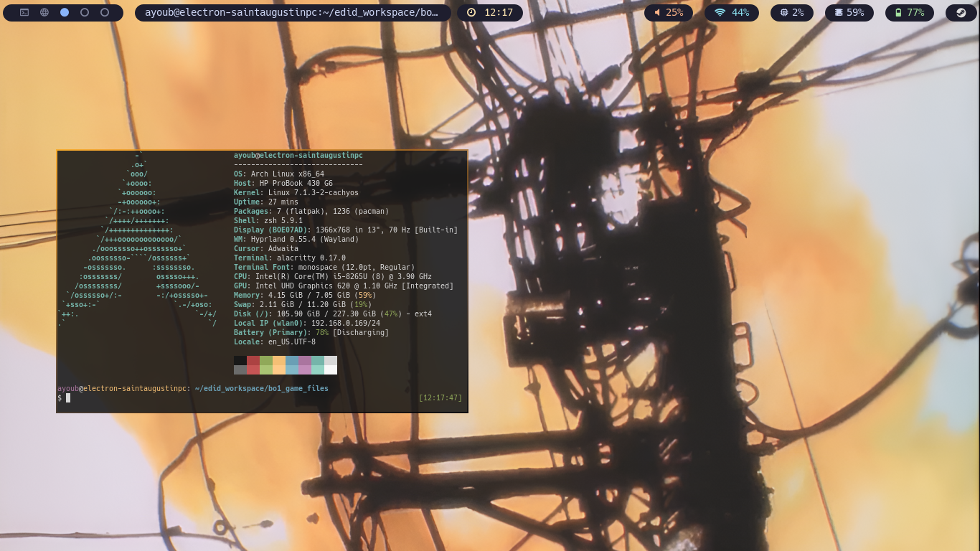Open the Steam tray icon
The width and height of the screenshot is (980, 551).
(961, 13)
